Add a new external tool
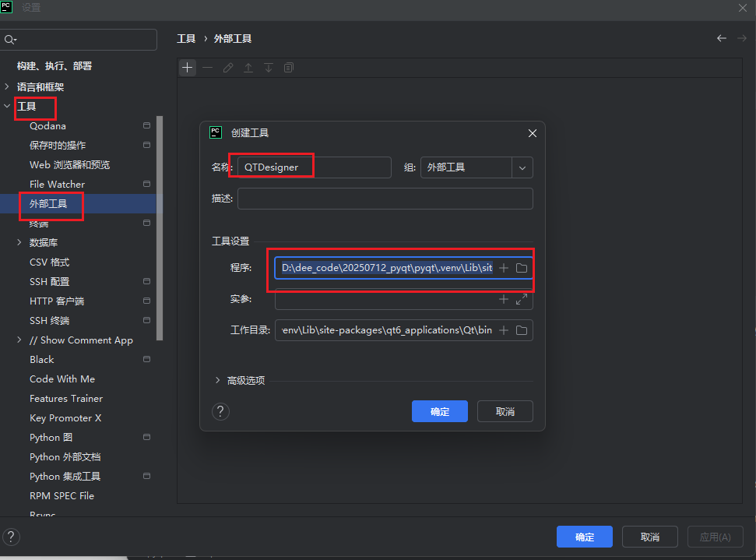Viewport: 756px width, 560px height. point(188,68)
